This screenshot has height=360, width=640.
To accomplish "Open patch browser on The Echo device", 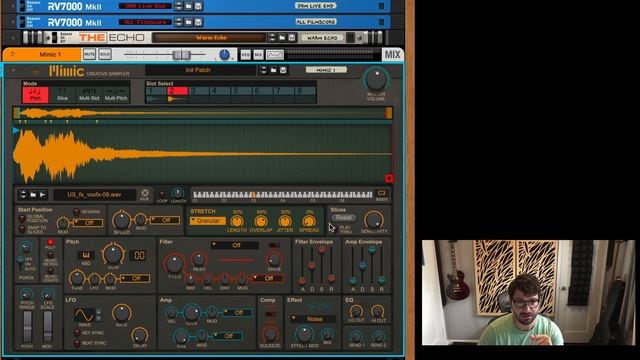I will (x=282, y=38).
